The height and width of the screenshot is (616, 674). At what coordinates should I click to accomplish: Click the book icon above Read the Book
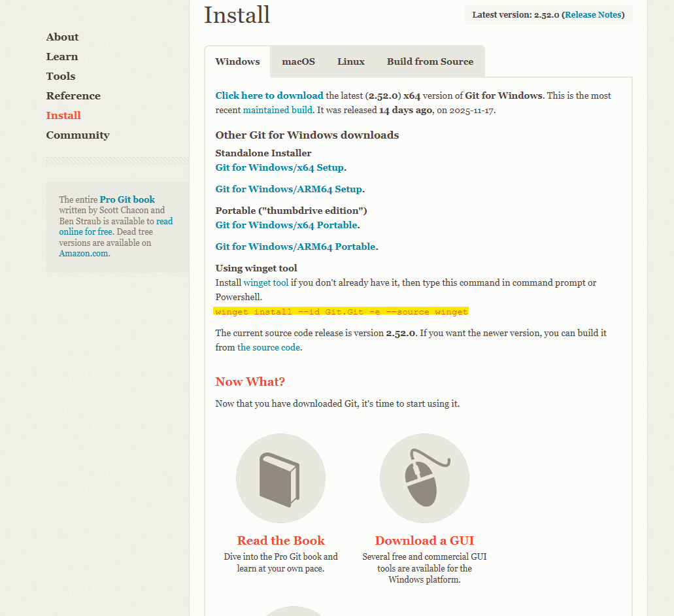(280, 478)
